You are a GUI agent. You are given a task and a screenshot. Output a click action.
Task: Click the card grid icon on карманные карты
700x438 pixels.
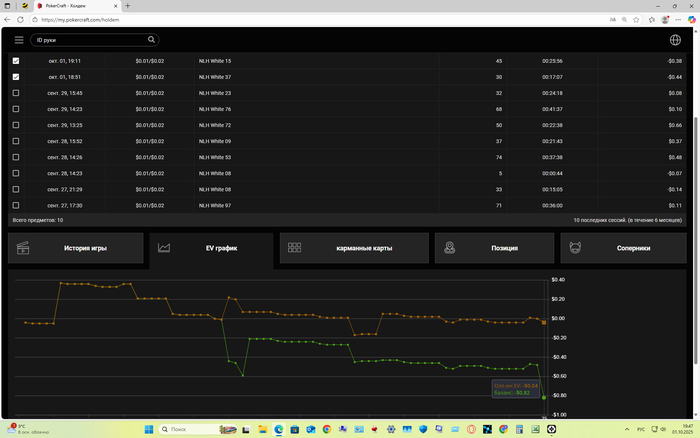coord(294,247)
